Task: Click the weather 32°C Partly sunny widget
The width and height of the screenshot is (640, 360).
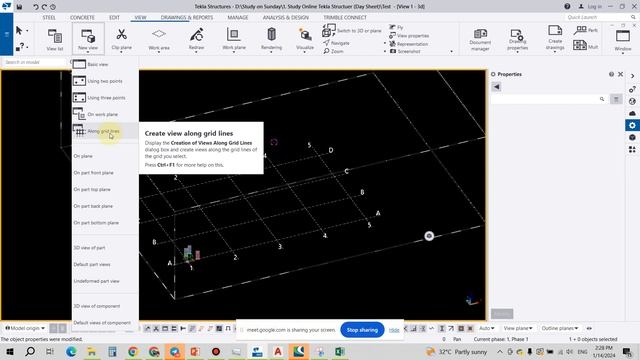Action: coord(457,351)
